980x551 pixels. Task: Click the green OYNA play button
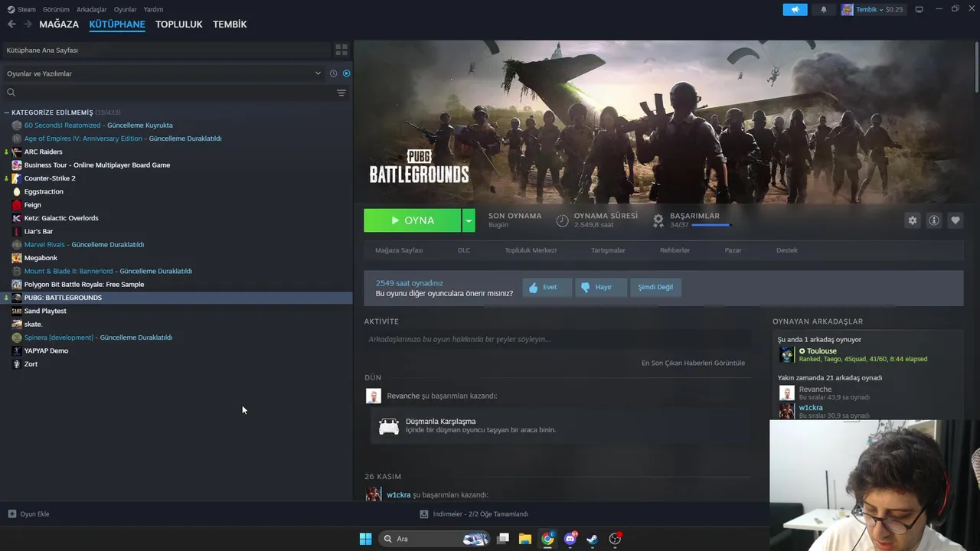413,220
